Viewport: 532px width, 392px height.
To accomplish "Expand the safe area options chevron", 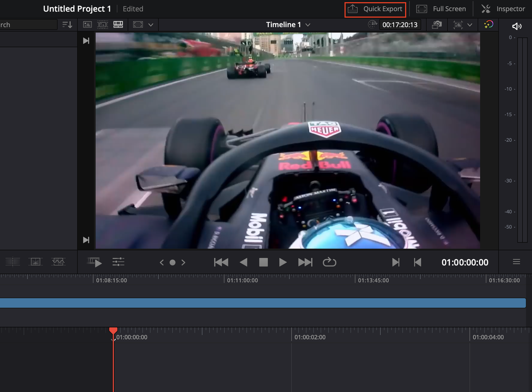I will (151, 25).
